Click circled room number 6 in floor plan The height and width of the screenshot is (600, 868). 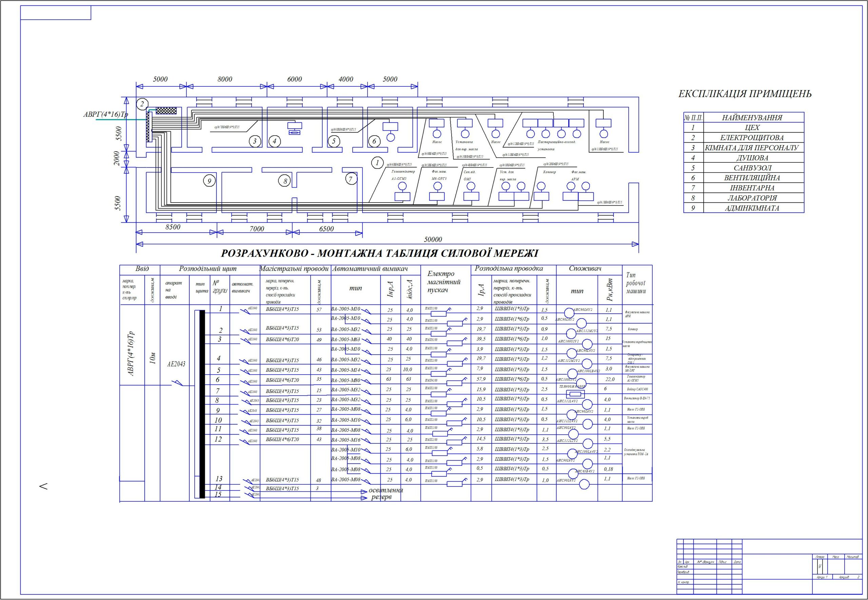coord(374,141)
